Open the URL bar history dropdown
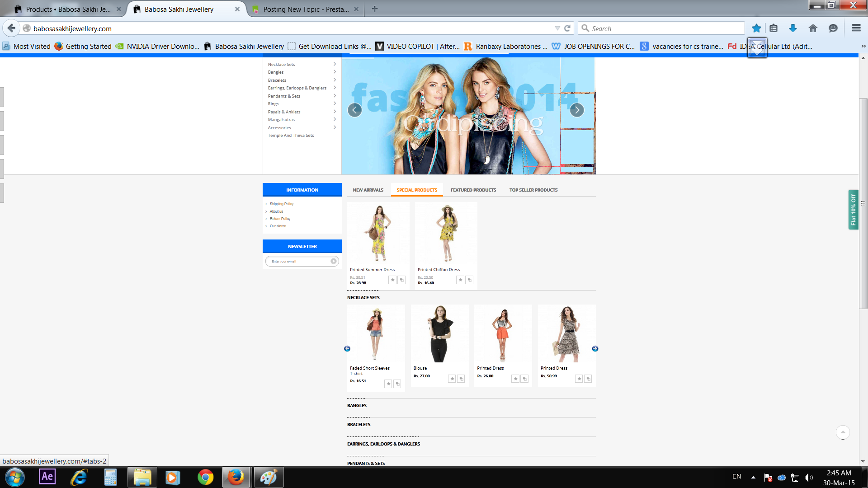 [557, 28]
